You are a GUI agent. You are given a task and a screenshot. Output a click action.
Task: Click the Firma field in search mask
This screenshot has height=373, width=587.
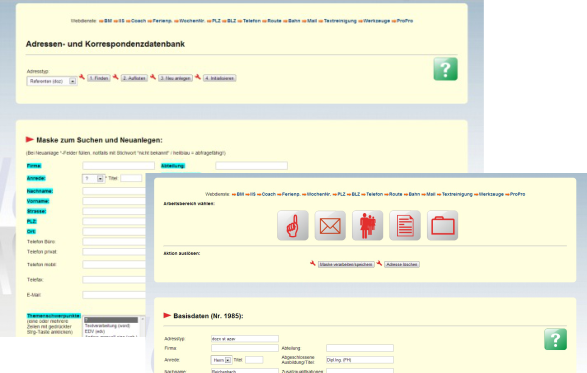119,166
